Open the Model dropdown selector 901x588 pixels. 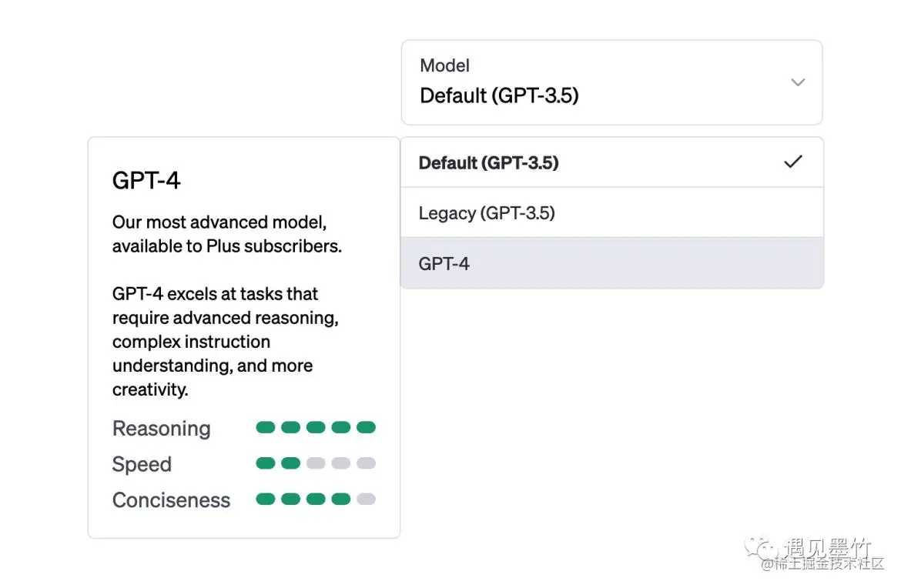click(612, 82)
